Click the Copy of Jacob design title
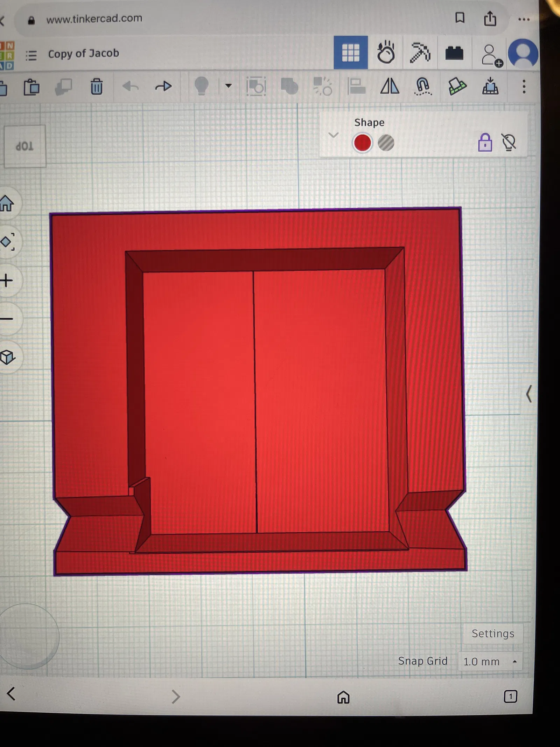Viewport: 560px width, 747px height. click(x=84, y=54)
